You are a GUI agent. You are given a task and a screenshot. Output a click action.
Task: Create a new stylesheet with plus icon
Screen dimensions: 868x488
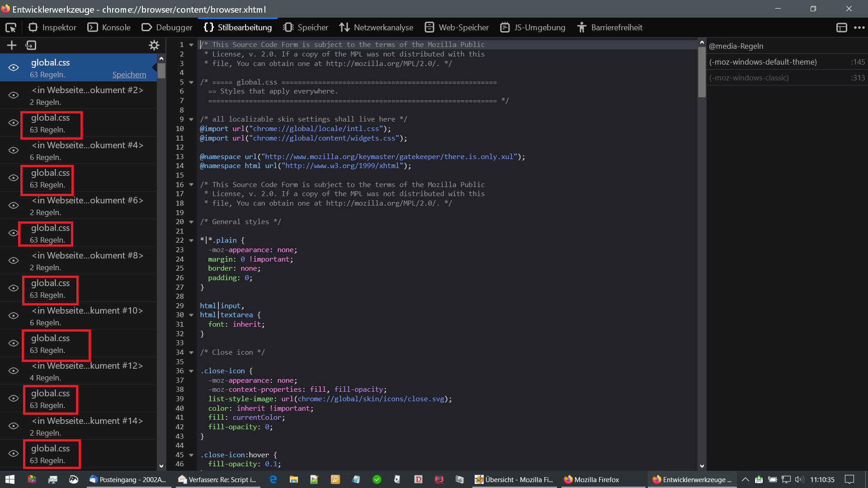(x=12, y=45)
